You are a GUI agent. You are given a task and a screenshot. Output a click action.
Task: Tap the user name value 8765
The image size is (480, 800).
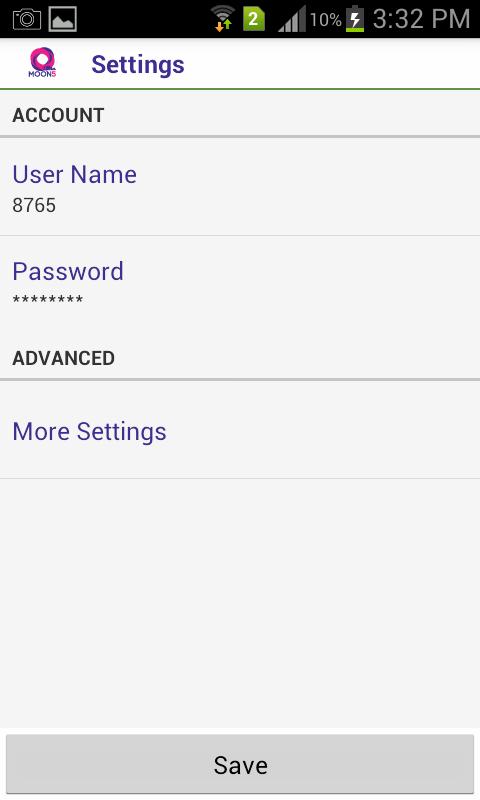tap(34, 205)
